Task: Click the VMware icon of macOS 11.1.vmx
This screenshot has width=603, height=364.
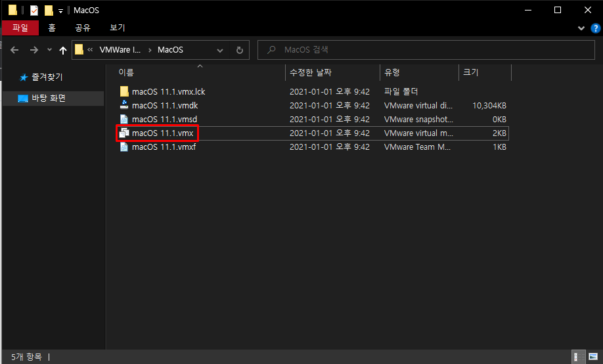Action: tap(124, 133)
